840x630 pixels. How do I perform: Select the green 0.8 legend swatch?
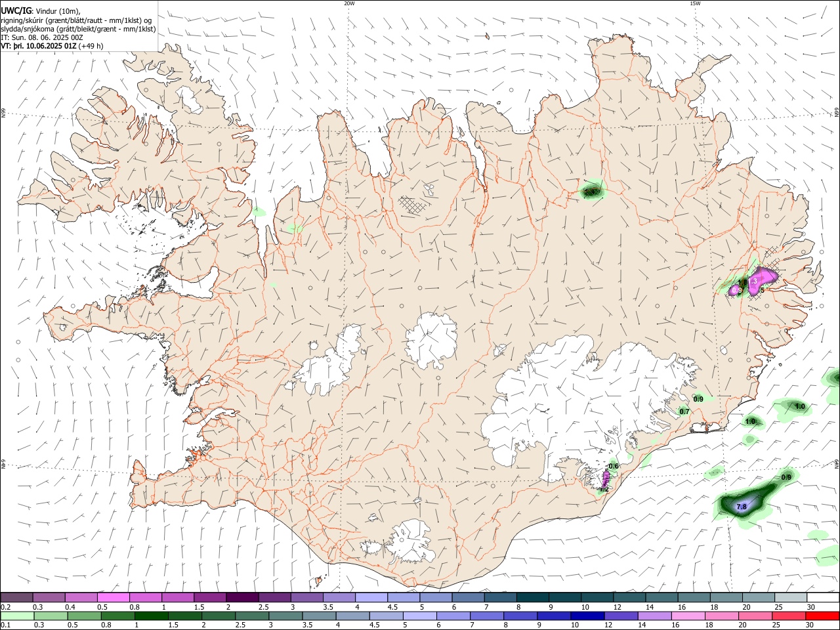point(117,616)
